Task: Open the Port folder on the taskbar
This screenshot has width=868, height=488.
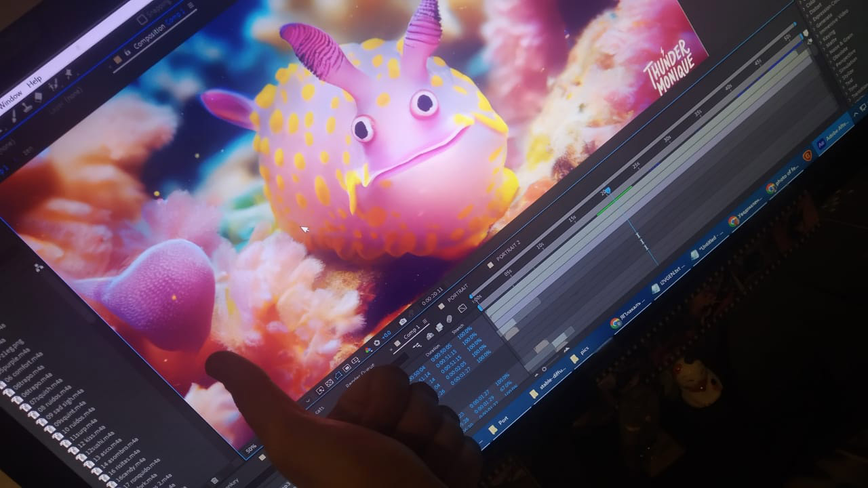Action: point(498,424)
